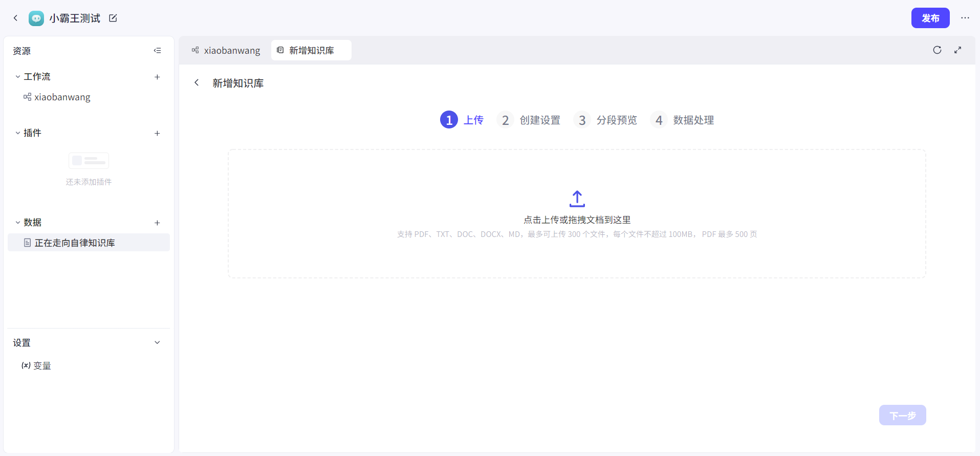Viewport: 980px width, 456px height.
Task: Collapse the 插件 section
Action: click(18, 133)
